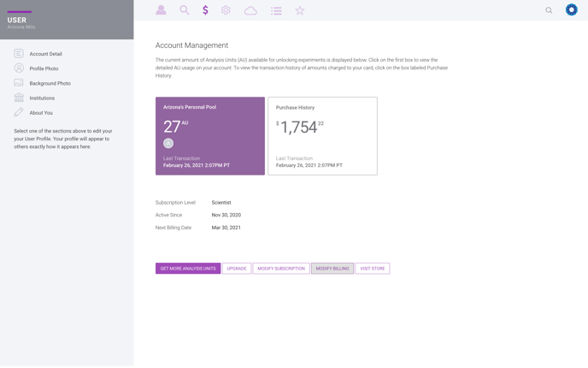
Task: Open Account Detail section
Action: (46, 54)
